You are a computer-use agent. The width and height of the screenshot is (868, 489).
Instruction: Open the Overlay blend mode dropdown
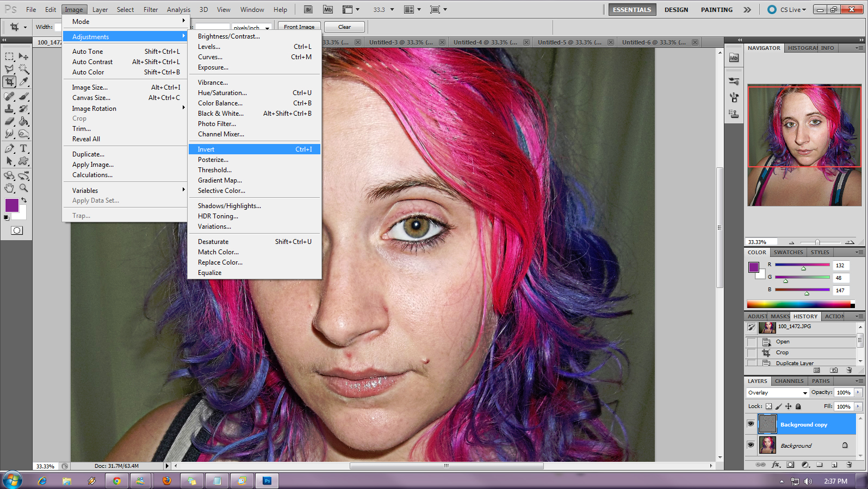[x=777, y=393]
